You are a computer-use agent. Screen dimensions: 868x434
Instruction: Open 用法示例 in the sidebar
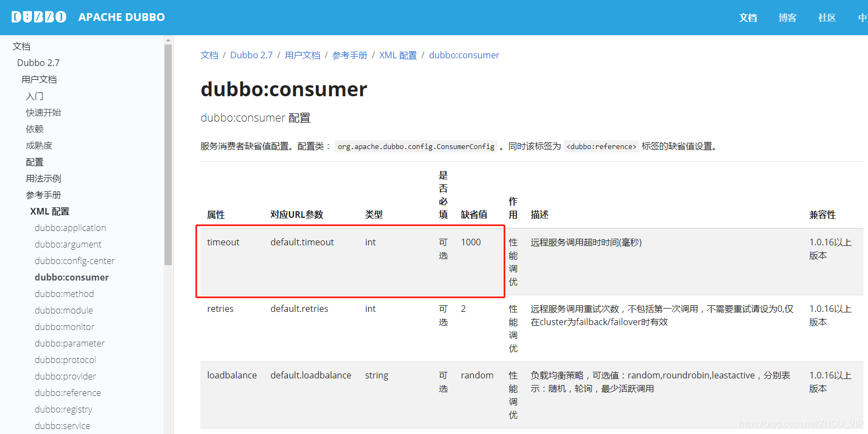(43, 178)
